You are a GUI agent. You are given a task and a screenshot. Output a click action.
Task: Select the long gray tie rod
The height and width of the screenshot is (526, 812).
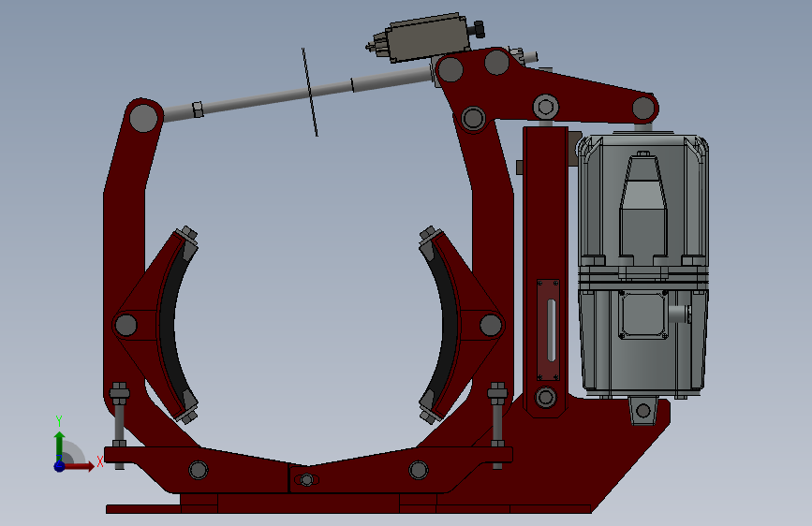point(298,95)
